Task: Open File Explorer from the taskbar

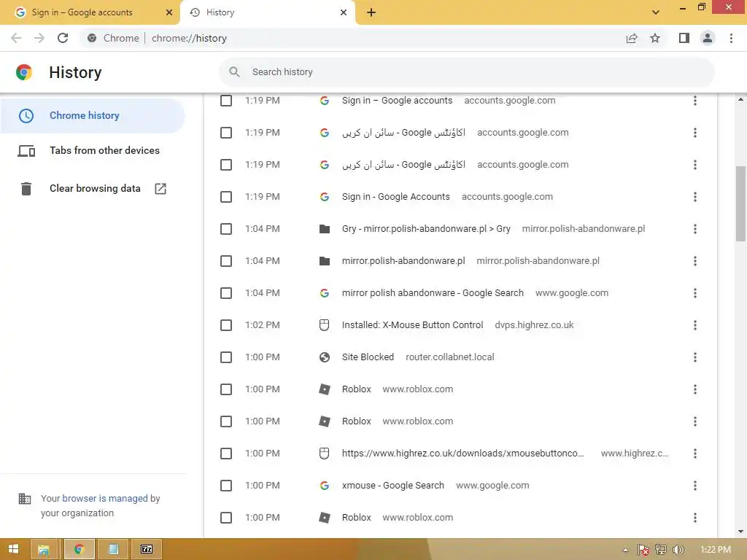Action: pyautogui.click(x=44, y=550)
